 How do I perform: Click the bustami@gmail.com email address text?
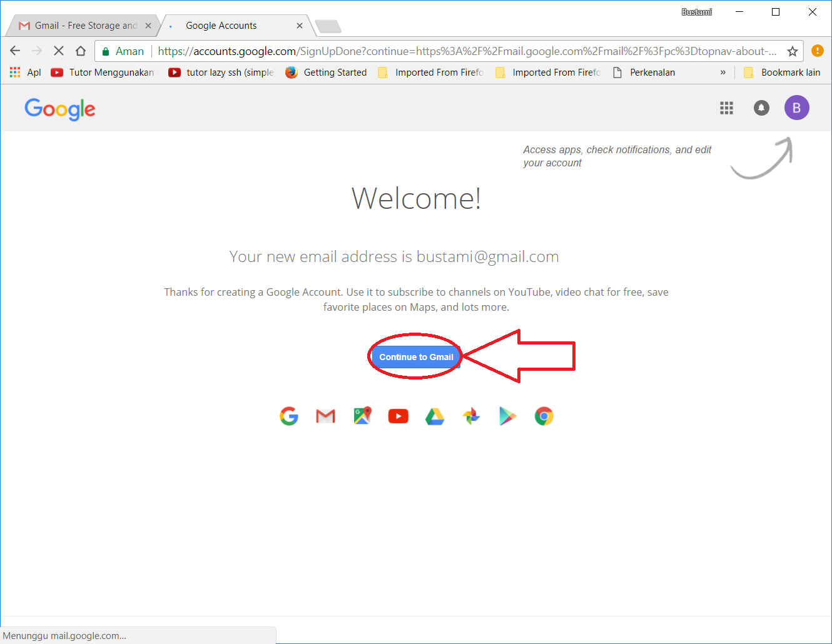pyautogui.click(x=488, y=256)
